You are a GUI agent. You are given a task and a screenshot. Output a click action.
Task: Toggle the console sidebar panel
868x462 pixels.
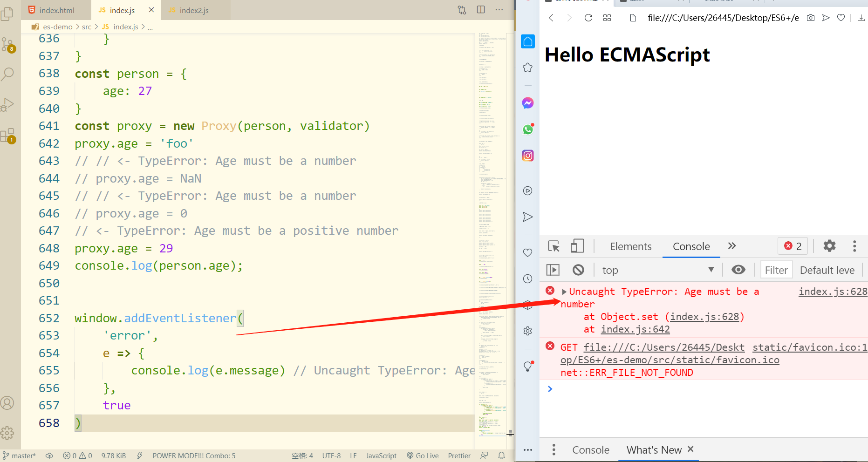click(553, 270)
